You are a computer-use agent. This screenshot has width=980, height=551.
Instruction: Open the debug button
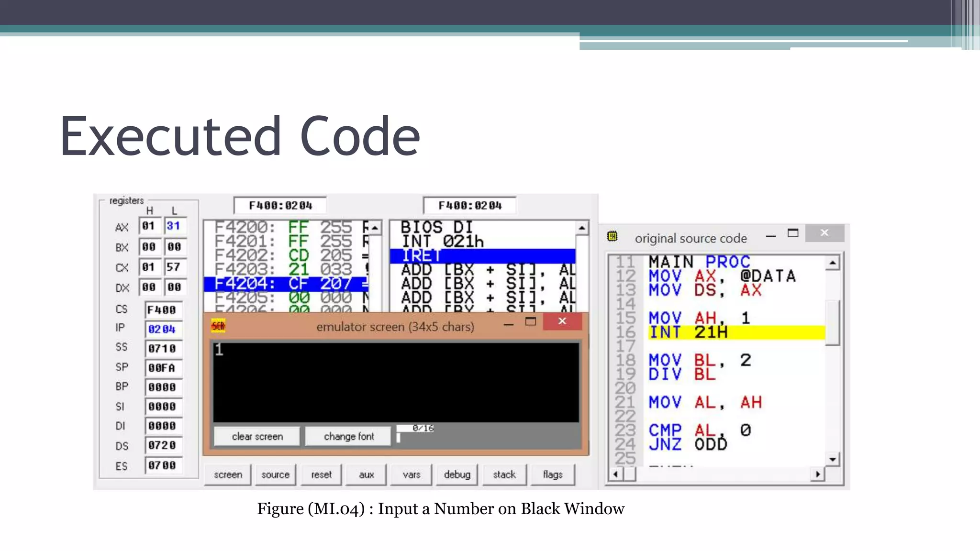(457, 474)
